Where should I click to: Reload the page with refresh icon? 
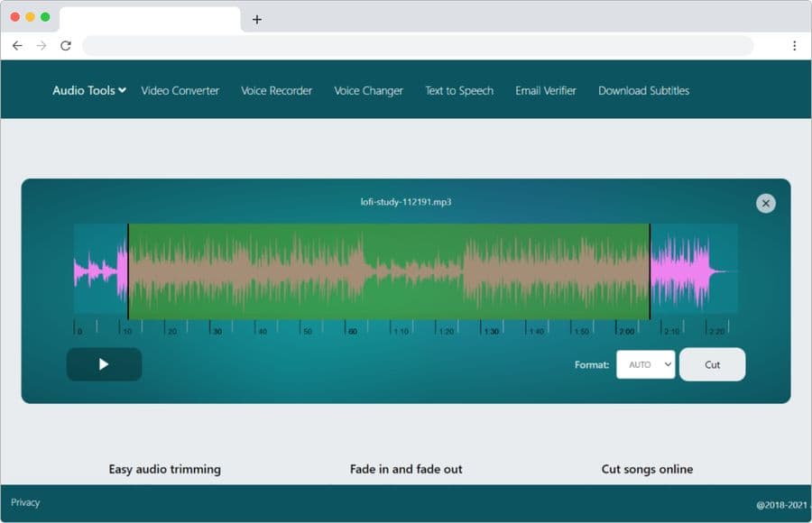click(66, 46)
